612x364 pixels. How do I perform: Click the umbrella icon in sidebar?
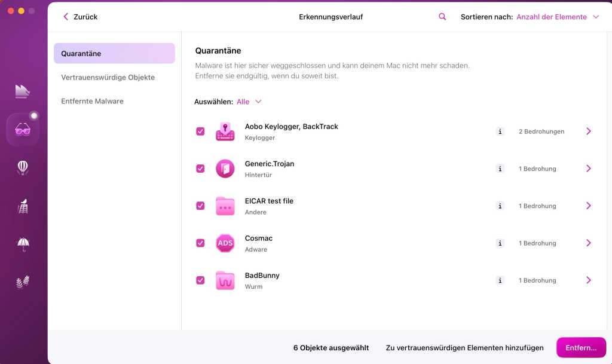pyautogui.click(x=23, y=244)
